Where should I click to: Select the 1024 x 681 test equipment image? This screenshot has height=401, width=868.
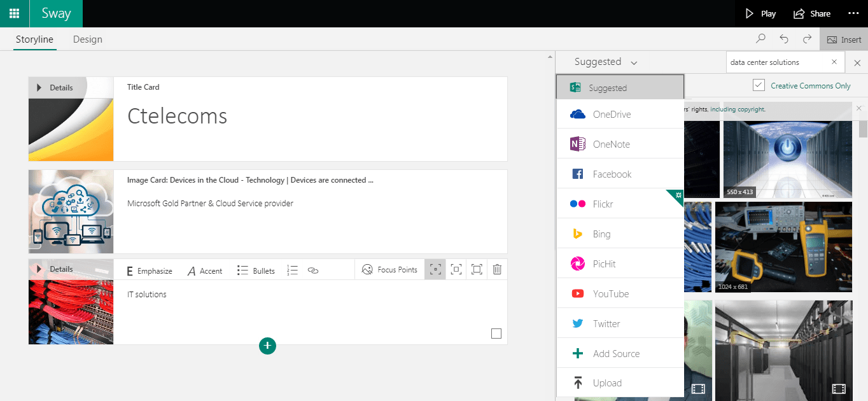[783, 247]
